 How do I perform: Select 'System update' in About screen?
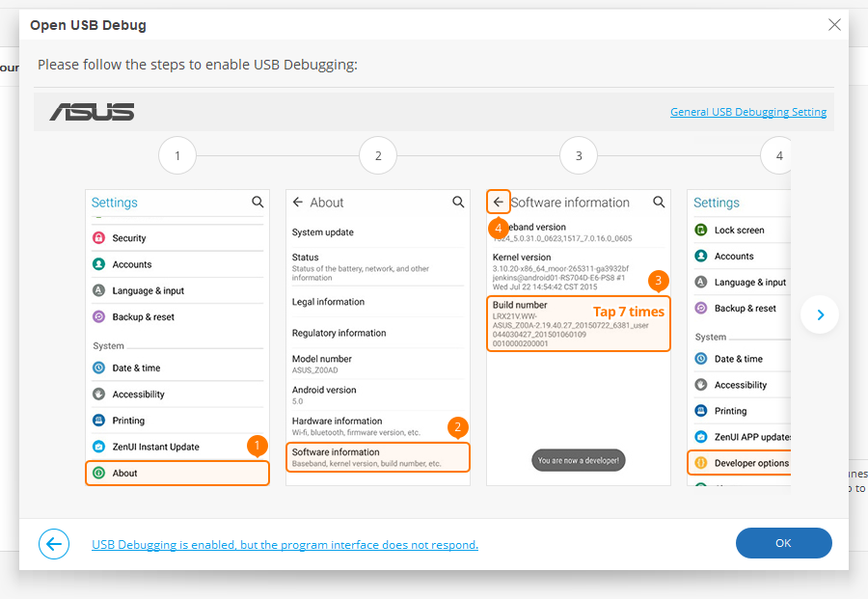pyautogui.click(x=377, y=231)
